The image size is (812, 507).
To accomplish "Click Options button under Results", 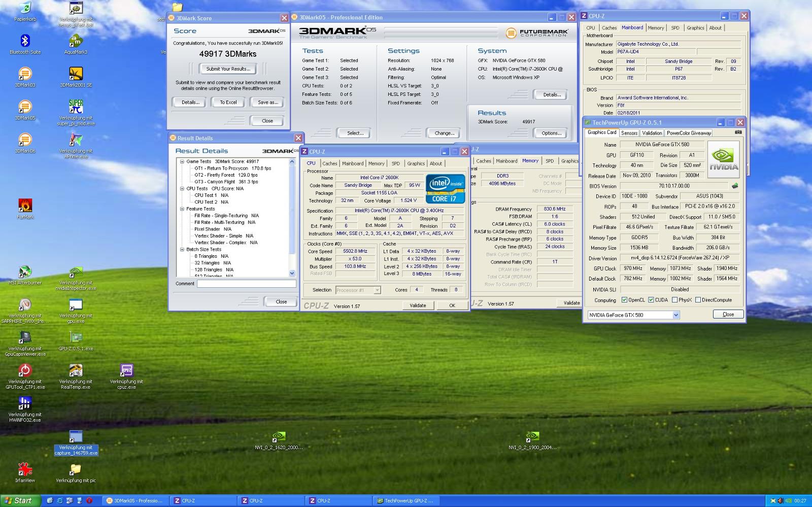I will click(551, 133).
